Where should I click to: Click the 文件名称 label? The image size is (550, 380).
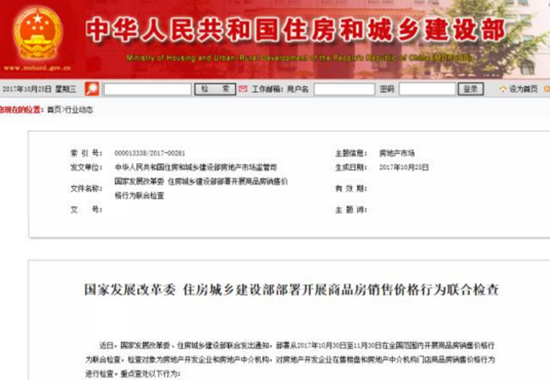coord(86,188)
